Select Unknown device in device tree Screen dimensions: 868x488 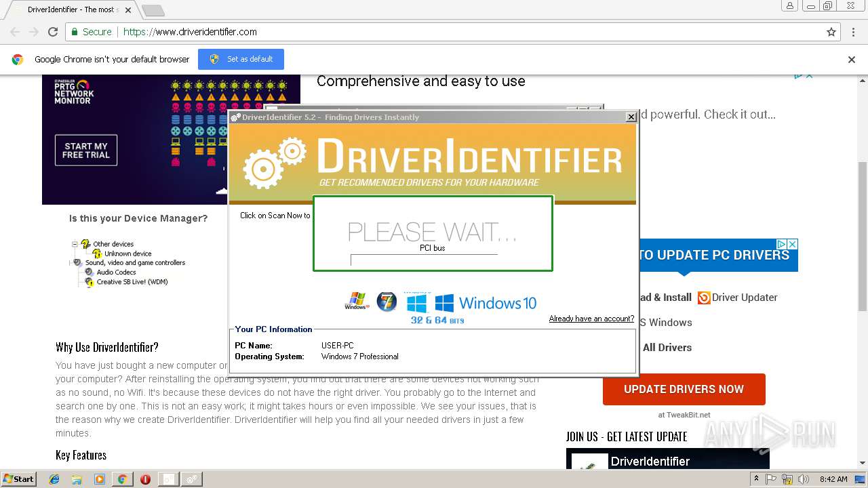pyautogui.click(x=127, y=253)
